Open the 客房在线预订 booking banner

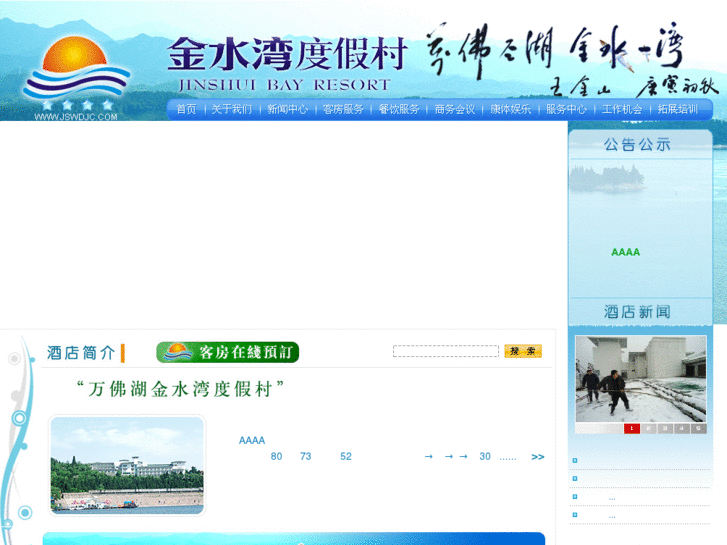coord(228,353)
